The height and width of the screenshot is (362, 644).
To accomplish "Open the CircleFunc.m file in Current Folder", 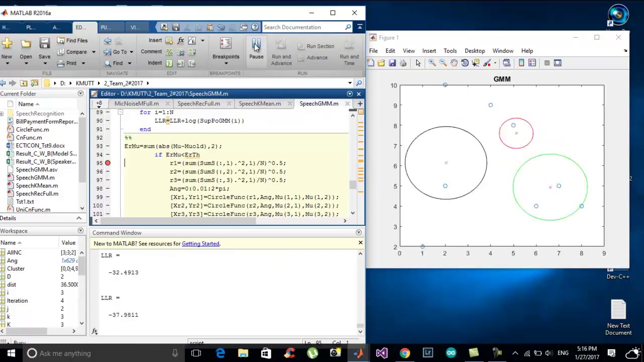I will (32, 130).
